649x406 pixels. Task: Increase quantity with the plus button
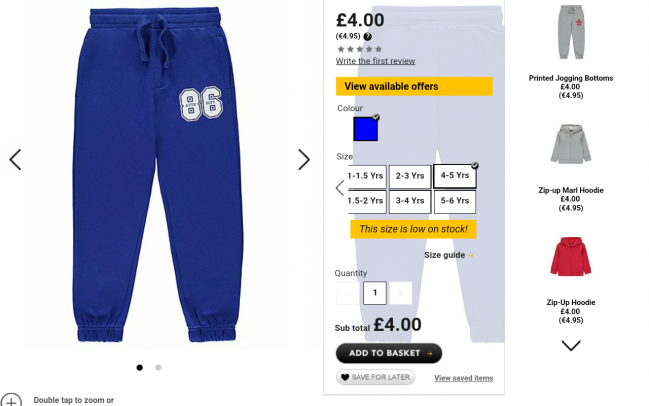coord(400,293)
